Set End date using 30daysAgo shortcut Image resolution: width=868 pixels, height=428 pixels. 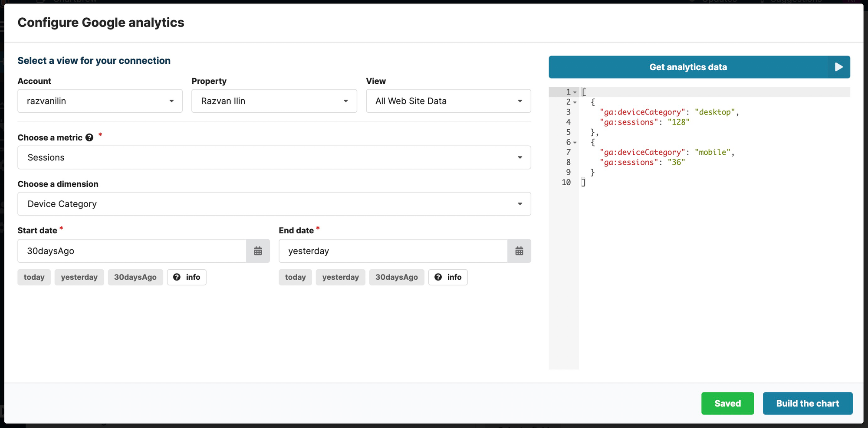396,277
